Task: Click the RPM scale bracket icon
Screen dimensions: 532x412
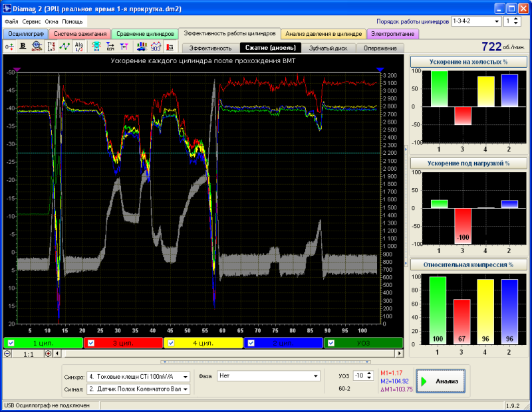Action: click(51, 47)
